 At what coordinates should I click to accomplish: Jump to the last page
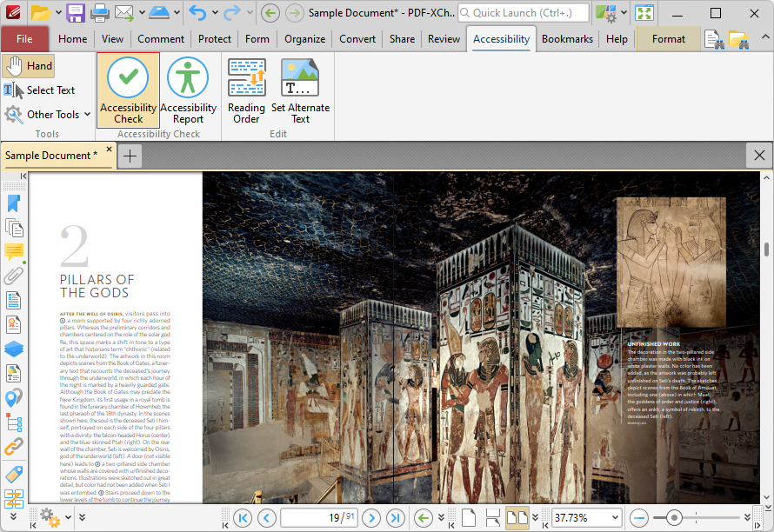tap(396, 518)
